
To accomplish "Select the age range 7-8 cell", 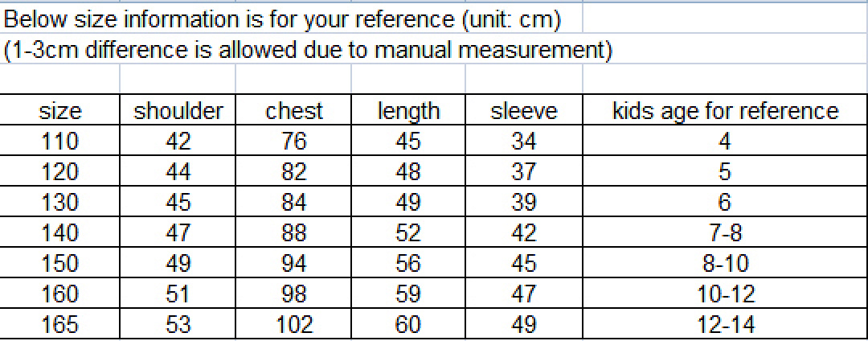I will 725,233.
